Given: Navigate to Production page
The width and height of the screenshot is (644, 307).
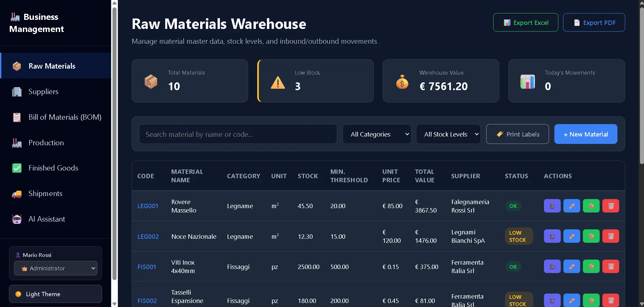Looking at the screenshot, I should (x=56, y=143).
